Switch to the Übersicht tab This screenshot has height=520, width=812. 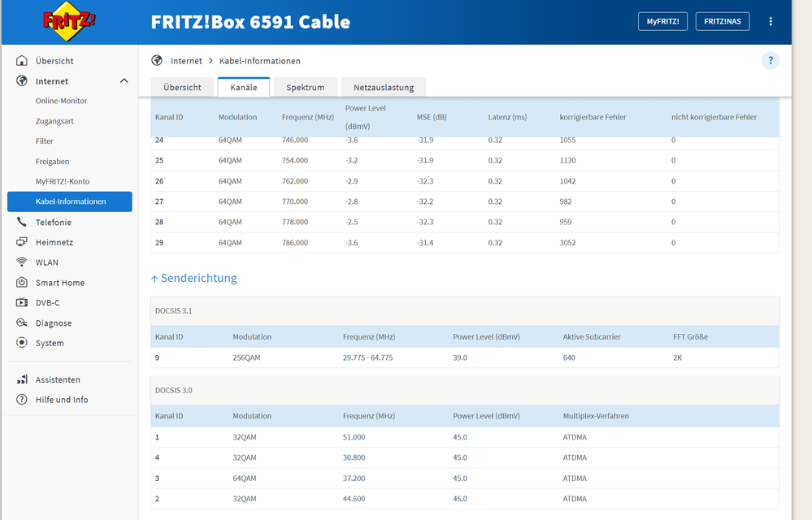point(182,88)
